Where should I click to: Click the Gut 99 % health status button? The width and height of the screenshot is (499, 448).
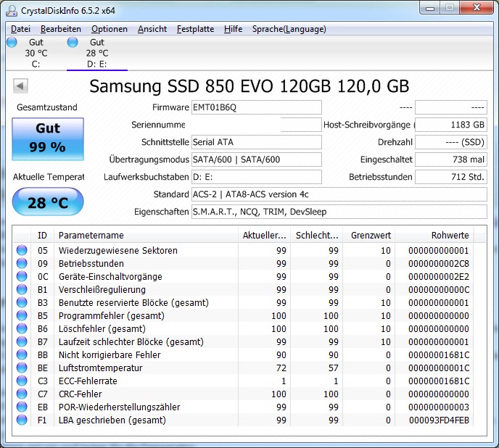pyautogui.click(x=48, y=138)
